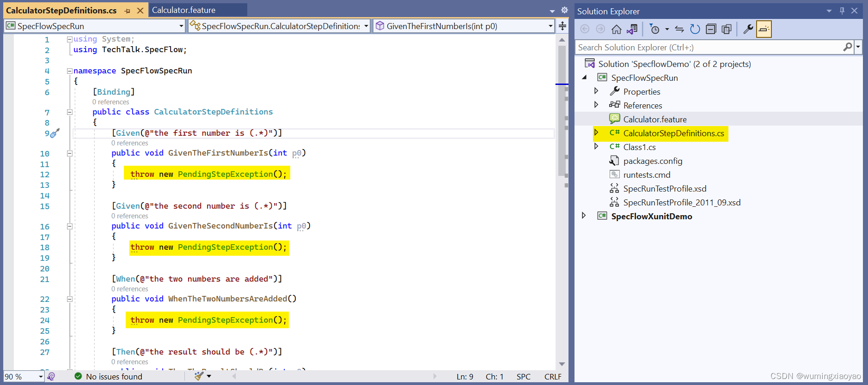Click the Forward button in Solution Explorer

click(600, 29)
